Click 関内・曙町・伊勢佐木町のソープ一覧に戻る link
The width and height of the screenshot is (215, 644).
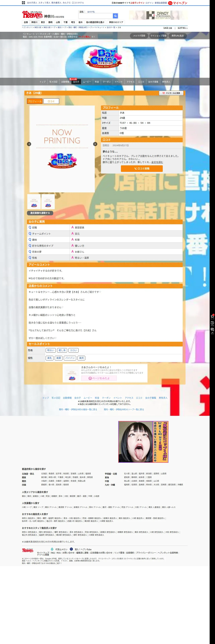pos(124,409)
